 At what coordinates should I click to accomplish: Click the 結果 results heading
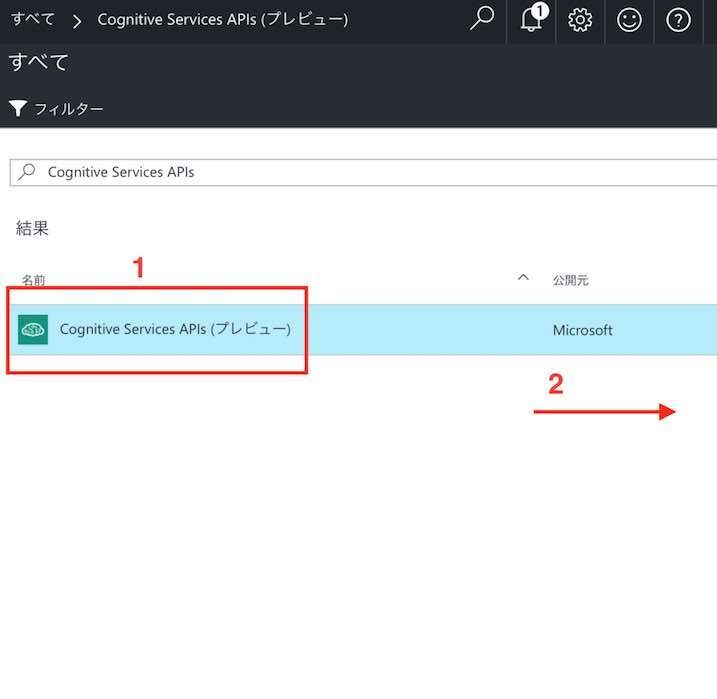pyautogui.click(x=32, y=228)
